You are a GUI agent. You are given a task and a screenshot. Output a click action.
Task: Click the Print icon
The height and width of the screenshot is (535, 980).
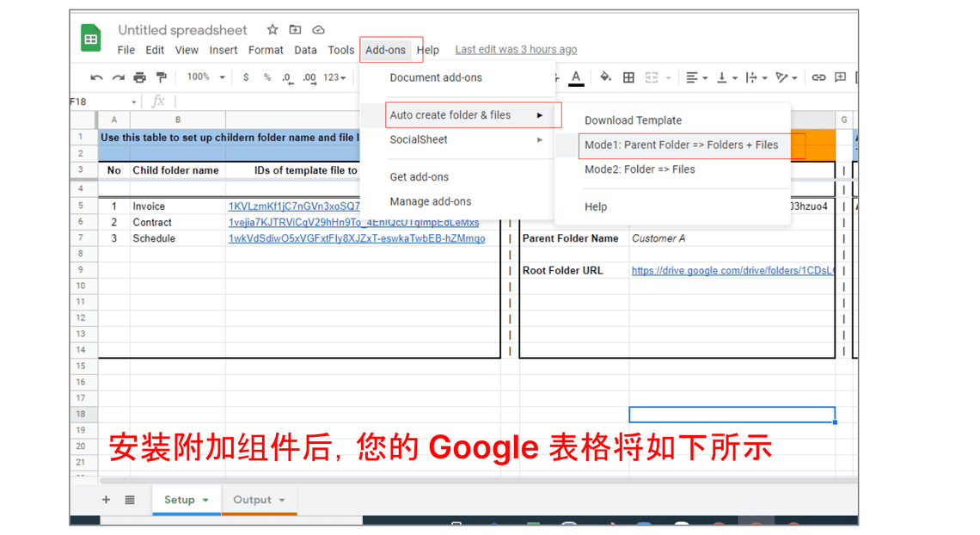(x=139, y=77)
